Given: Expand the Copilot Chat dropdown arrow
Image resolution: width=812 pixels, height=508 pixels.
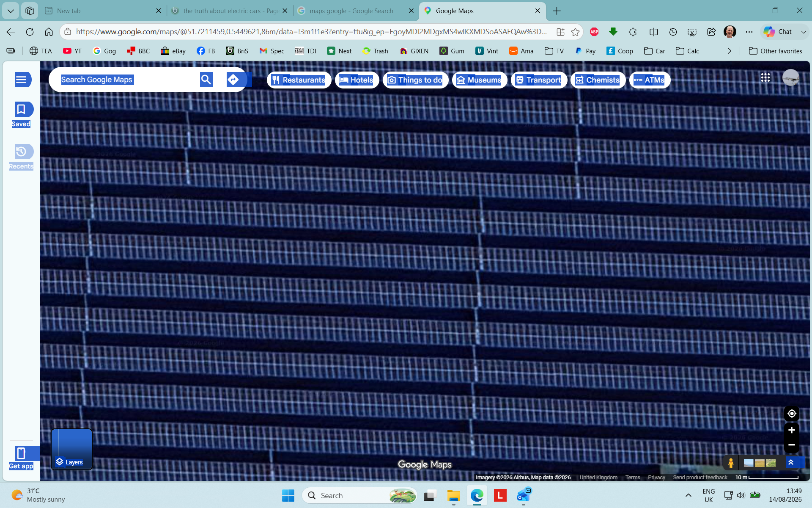Looking at the screenshot, I should click(x=803, y=32).
